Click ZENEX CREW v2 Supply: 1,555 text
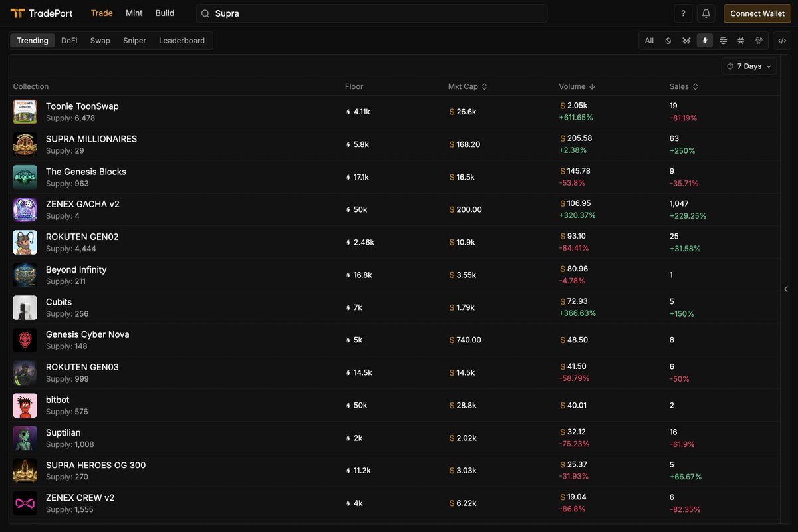Image resolution: width=798 pixels, height=532 pixels. tap(70, 509)
